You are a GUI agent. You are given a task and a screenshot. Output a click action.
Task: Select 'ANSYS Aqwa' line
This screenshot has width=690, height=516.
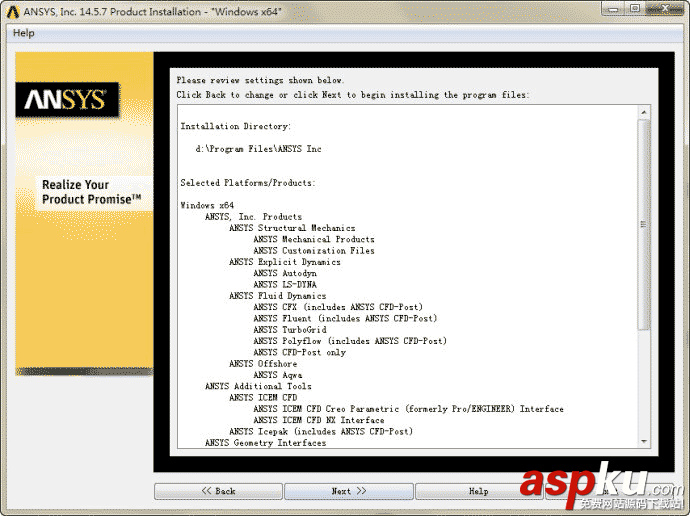(278, 375)
